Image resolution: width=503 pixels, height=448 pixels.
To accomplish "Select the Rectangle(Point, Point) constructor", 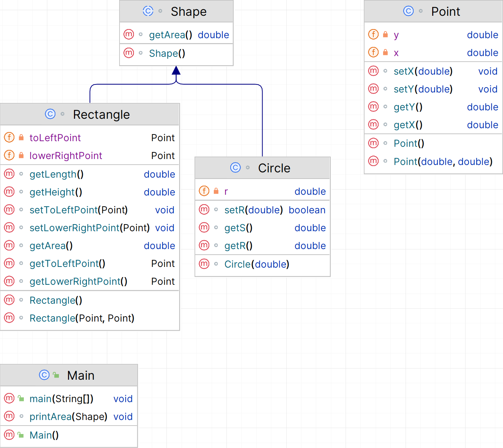I will coord(82,318).
